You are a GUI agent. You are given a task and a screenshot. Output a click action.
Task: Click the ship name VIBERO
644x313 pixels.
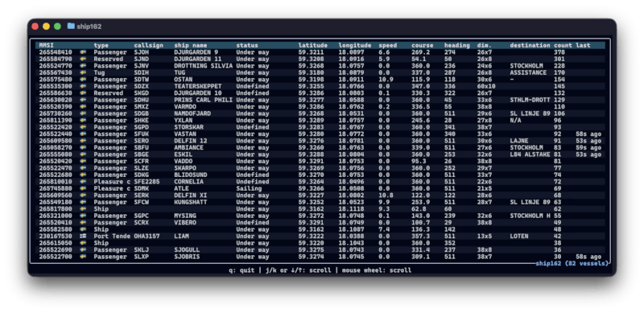(185, 223)
